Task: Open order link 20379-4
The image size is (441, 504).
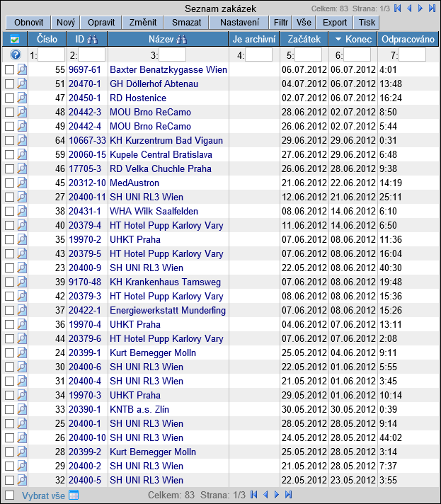Action: [x=84, y=225]
